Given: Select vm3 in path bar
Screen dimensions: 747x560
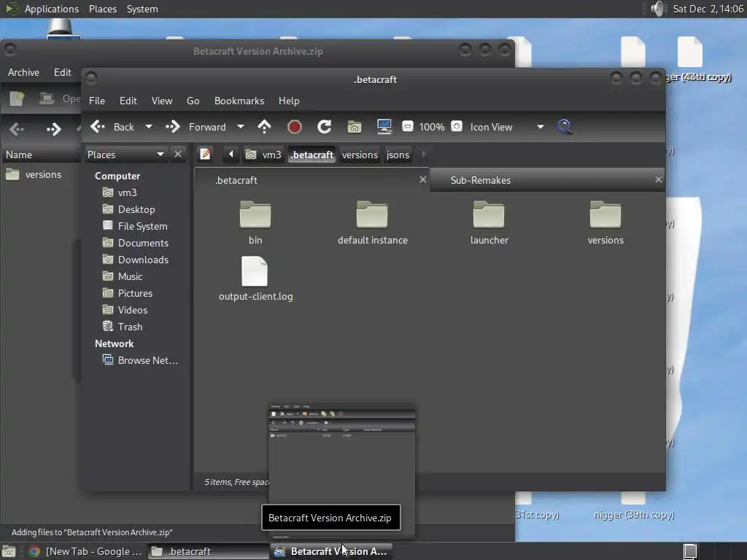Looking at the screenshot, I should click(x=263, y=155).
